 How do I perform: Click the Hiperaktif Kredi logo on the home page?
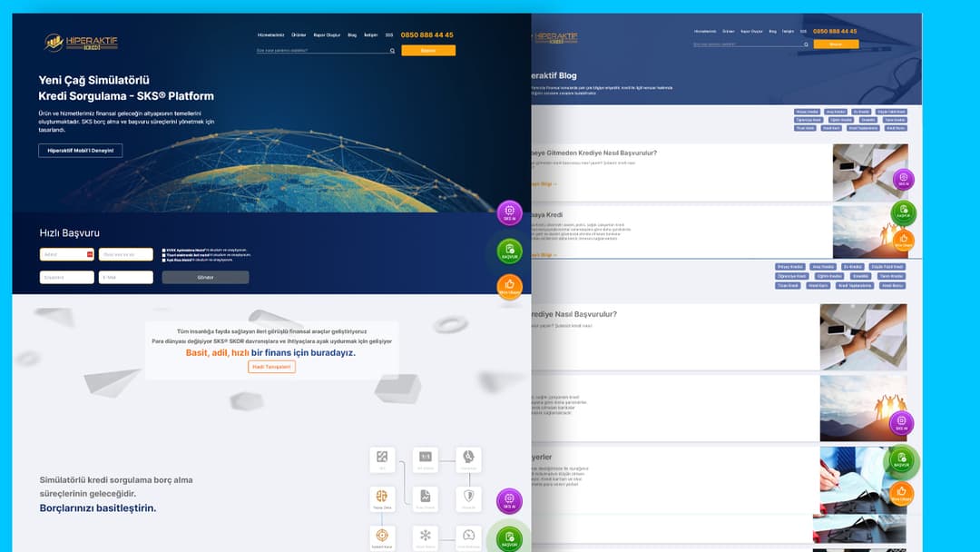(x=81, y=43)
